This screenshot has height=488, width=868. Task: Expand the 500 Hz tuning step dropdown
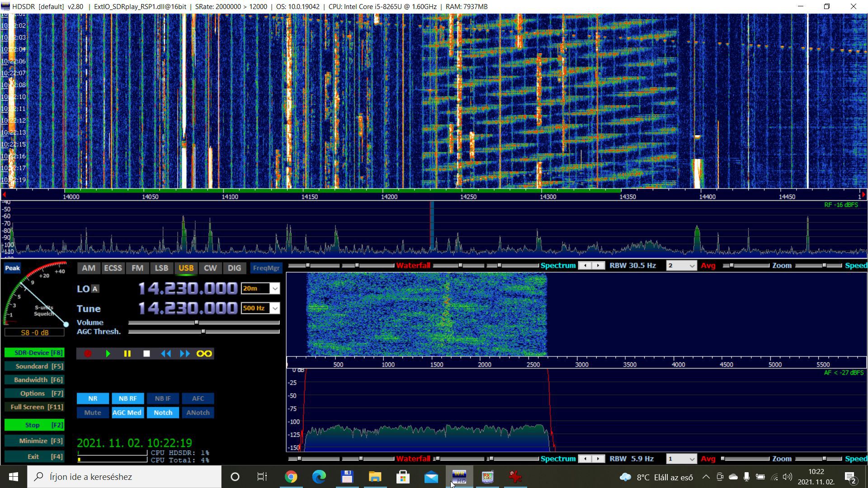(274, 309)
